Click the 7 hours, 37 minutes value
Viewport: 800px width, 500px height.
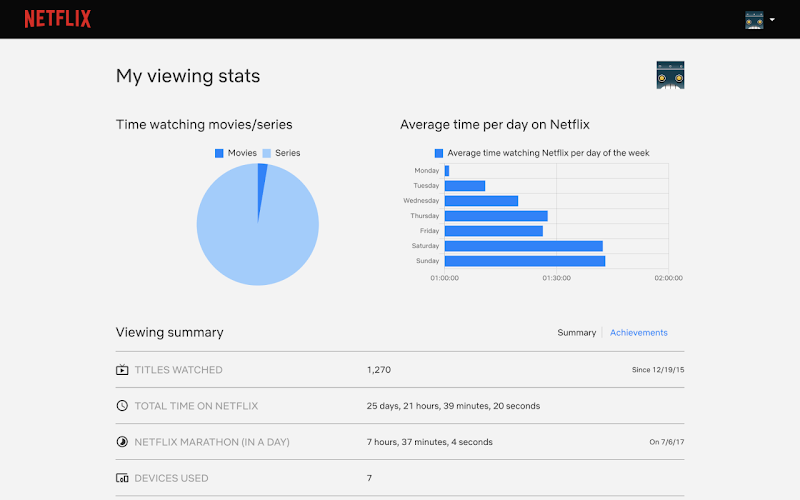coord(430,442)
